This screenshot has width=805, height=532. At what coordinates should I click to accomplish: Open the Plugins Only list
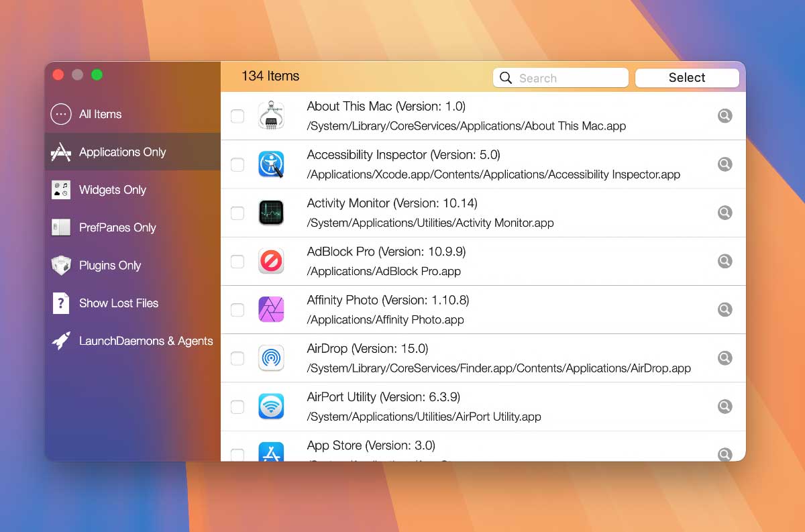pos(133,265)
